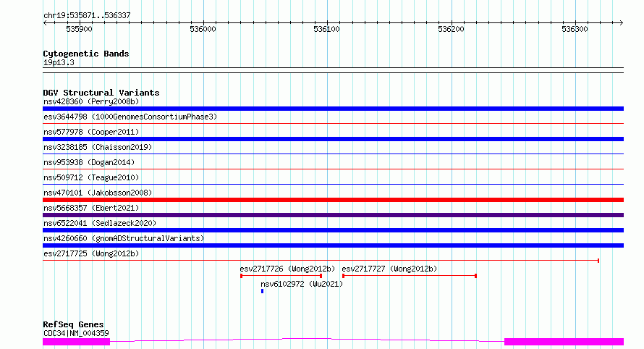Open nsv4260660 (gnomADStructuralVariants) variant
The width and height of the screenshot is (644, 349).
pos(124,238)
